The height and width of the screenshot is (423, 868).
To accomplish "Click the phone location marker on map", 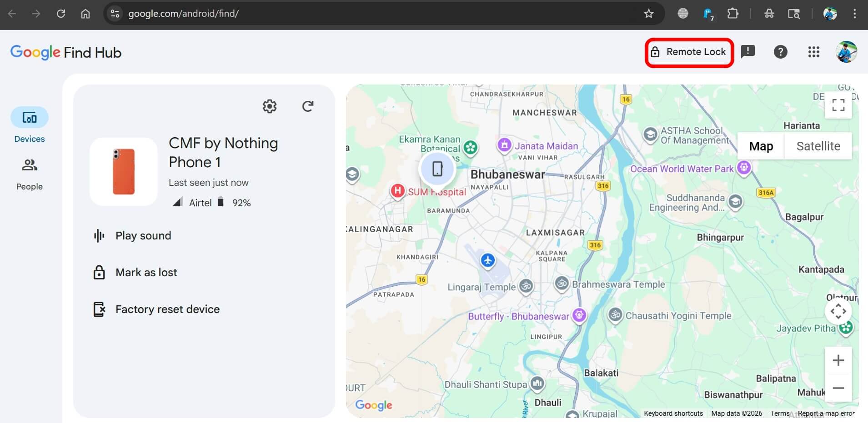I will [437, 169].
